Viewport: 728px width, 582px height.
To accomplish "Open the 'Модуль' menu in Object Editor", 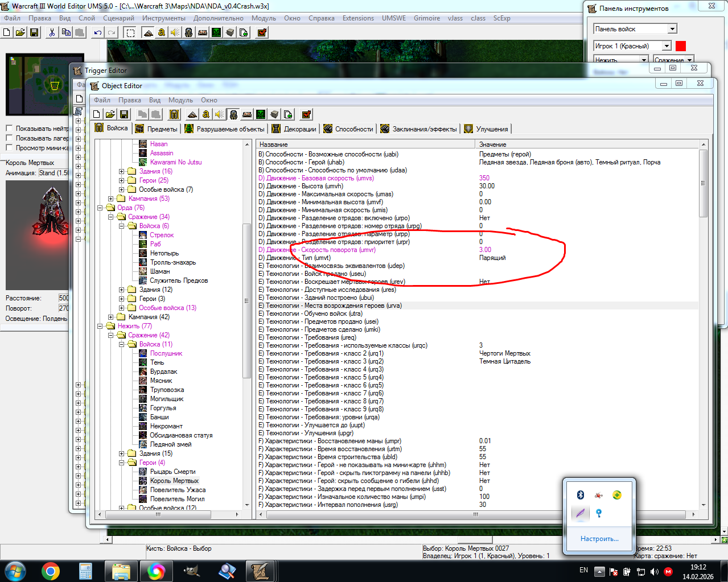I will coord(180,100).
